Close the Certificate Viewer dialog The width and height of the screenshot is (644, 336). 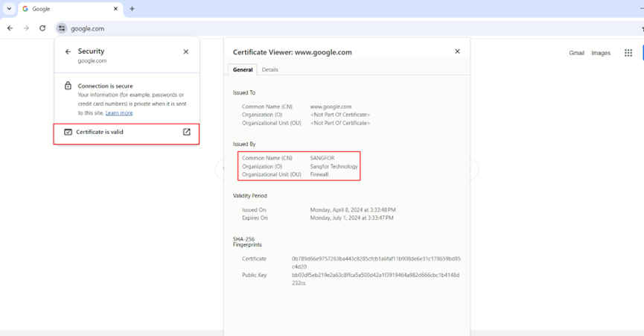coord(457,51)
